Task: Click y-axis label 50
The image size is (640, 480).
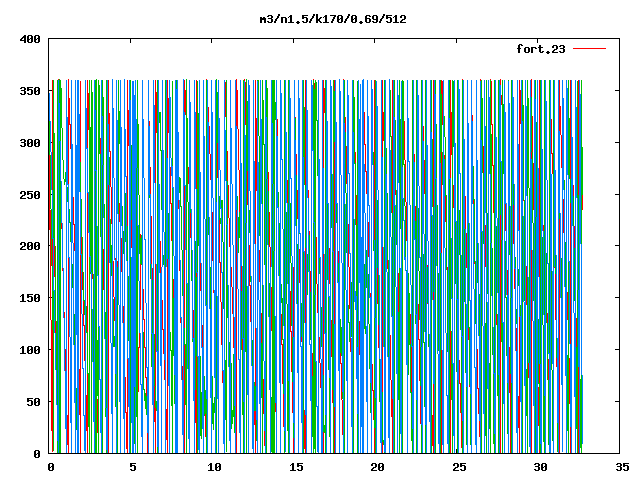Action: click(34, 402)
